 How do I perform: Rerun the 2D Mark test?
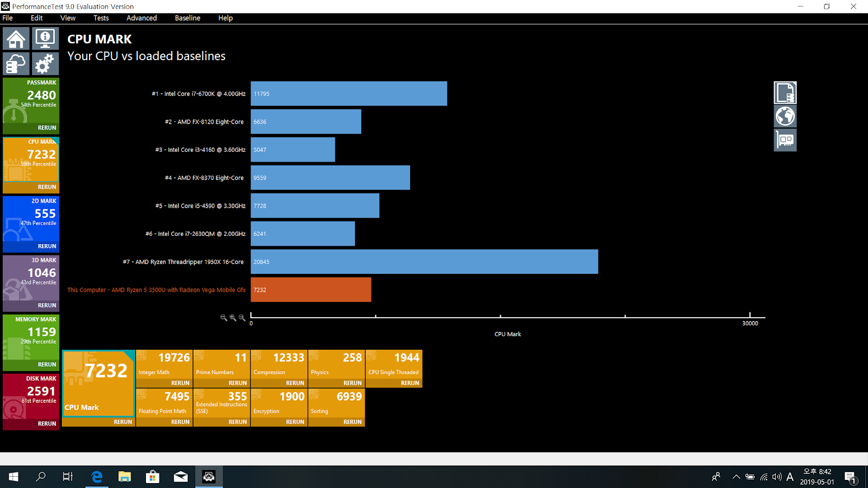tap(47, 246)
